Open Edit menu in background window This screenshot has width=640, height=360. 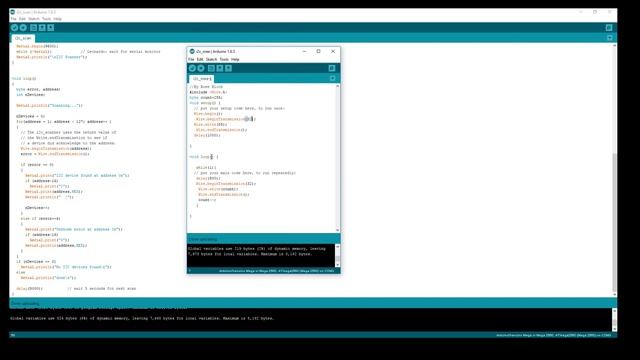point(22,19)
